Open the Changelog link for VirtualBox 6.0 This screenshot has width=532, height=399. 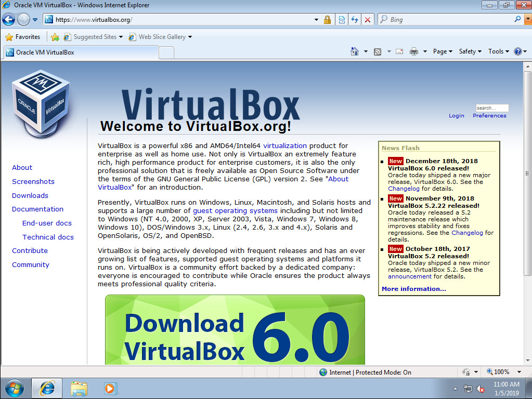coord(404,189)
